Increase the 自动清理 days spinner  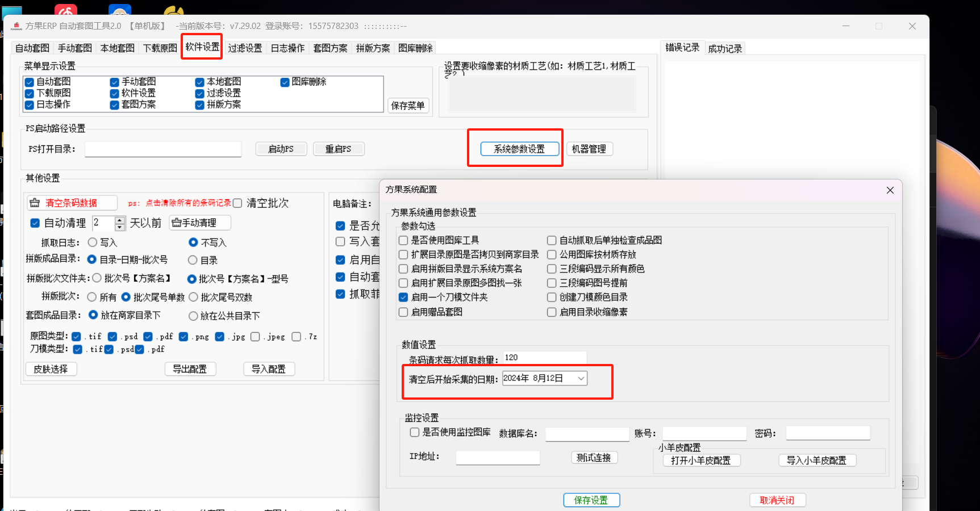(120, 220)
